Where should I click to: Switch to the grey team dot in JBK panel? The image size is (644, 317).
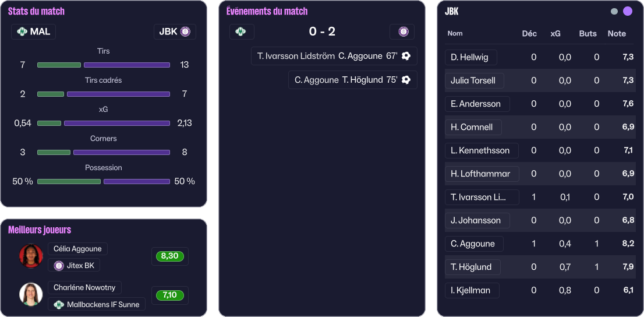pos(614,11)
